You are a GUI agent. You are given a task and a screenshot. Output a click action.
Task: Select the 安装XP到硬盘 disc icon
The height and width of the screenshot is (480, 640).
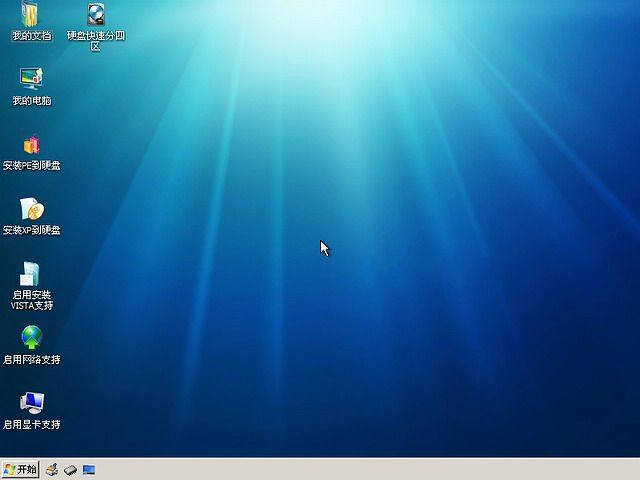(31, 208)
